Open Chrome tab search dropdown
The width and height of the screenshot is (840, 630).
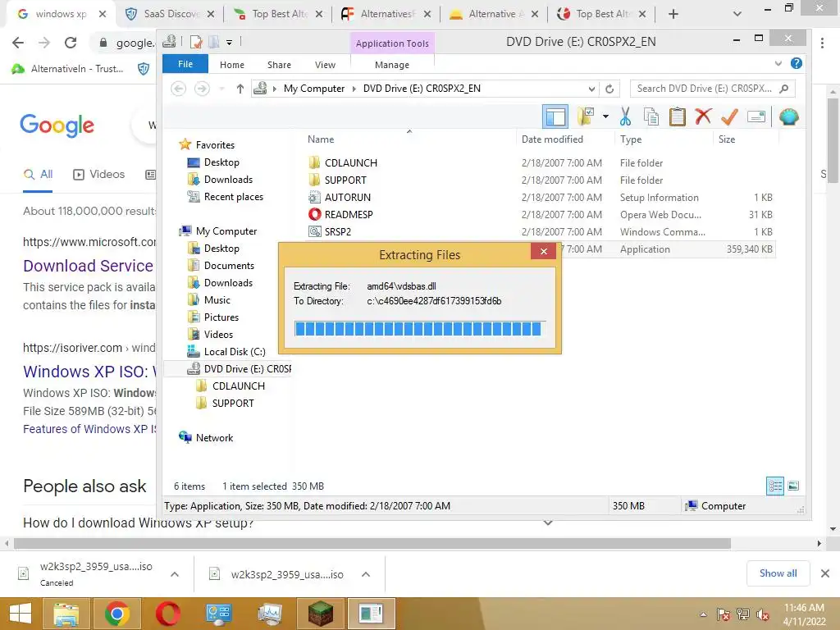point(737,15)
